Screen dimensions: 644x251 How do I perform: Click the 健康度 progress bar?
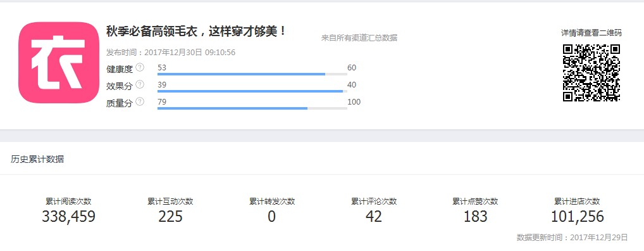click(x=252, y=74)
